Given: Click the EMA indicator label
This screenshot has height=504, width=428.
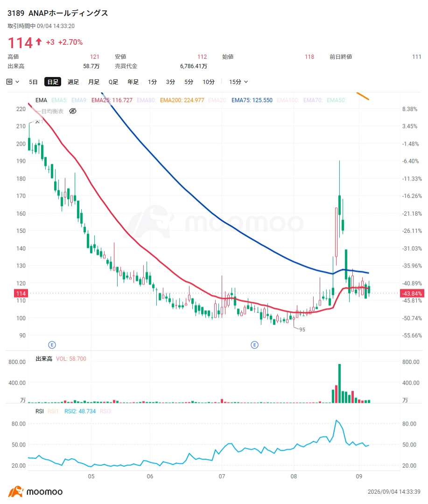Looking at the screenshot, I should (41, 100).
